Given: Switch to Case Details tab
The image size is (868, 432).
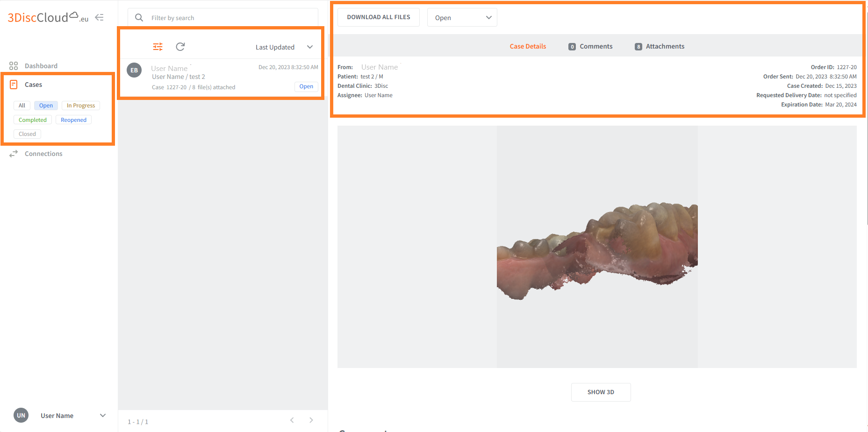Looking at the screenshot, I should click(x=528, y=46).
